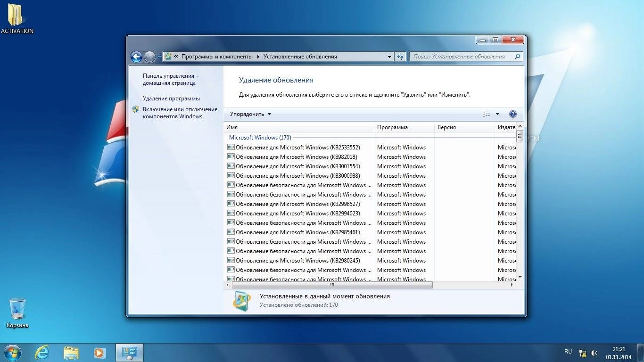The width and height of the screenshot is (644, 362).
Task: Select update KB2980245 row
Action: pos(370,261)
